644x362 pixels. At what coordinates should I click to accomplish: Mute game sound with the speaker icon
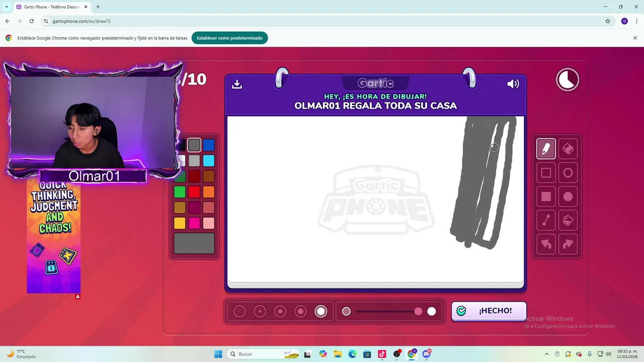(513, 84)
